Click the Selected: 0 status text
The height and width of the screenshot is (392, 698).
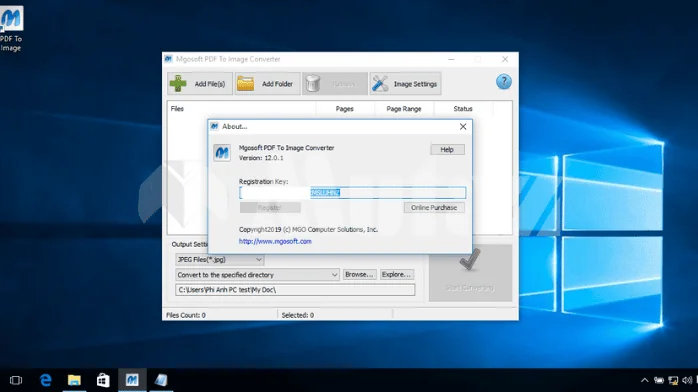point(297,315)
